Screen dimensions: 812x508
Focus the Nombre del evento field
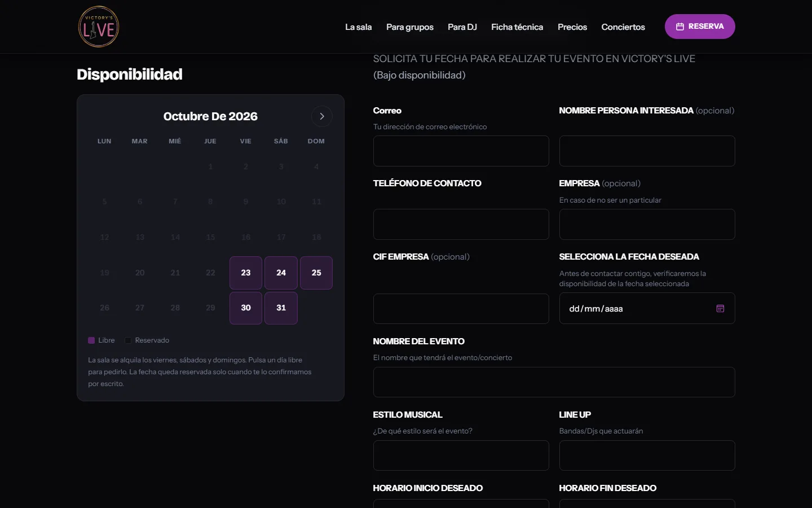(554, 382)
